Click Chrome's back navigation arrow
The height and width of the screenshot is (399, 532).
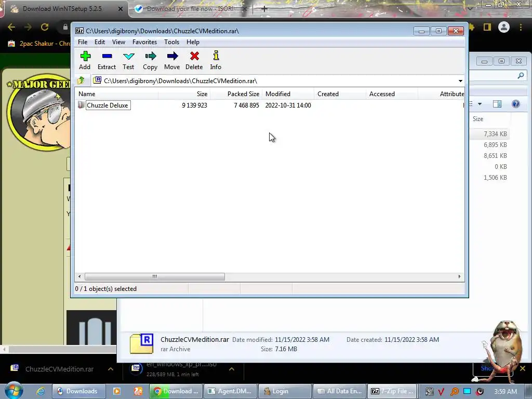click(11, 27)
